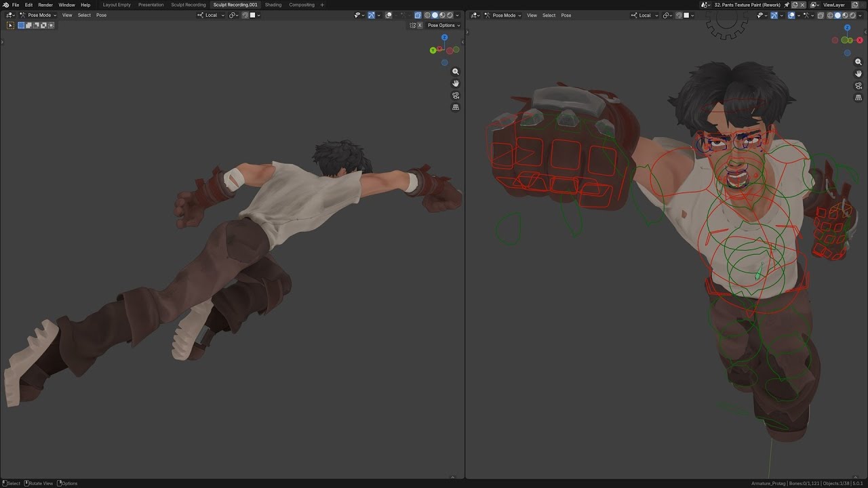Image resolution: width=868 pixels, height=488 pixels.
Task: Open the Render menu
Action: pos(45,5)
